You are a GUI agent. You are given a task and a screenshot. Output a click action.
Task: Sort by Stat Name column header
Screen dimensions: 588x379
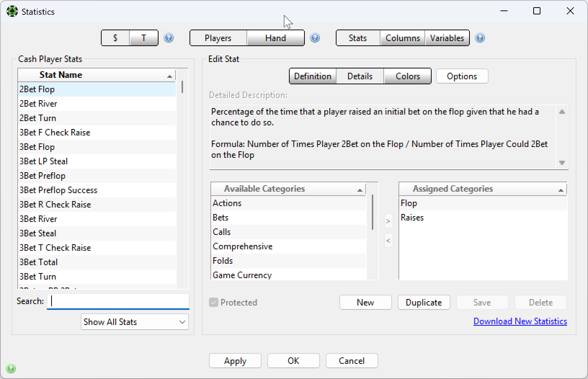coord(97,75)
